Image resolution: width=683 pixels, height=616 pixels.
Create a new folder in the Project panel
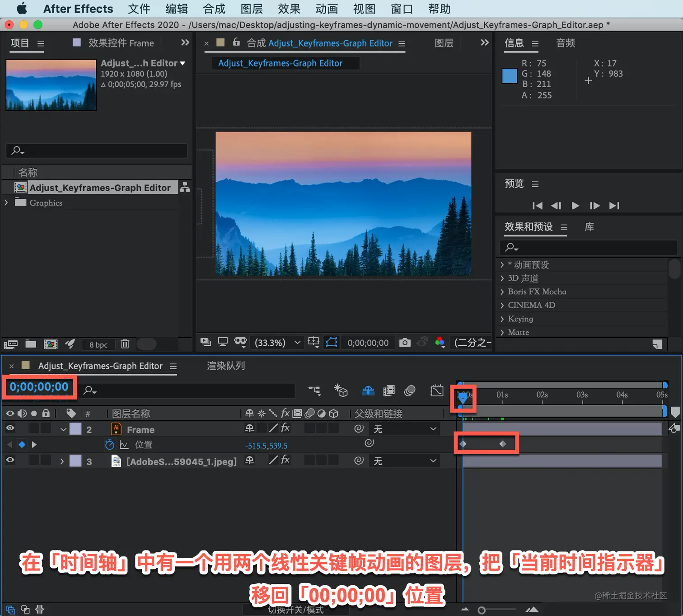coord(31,344)
